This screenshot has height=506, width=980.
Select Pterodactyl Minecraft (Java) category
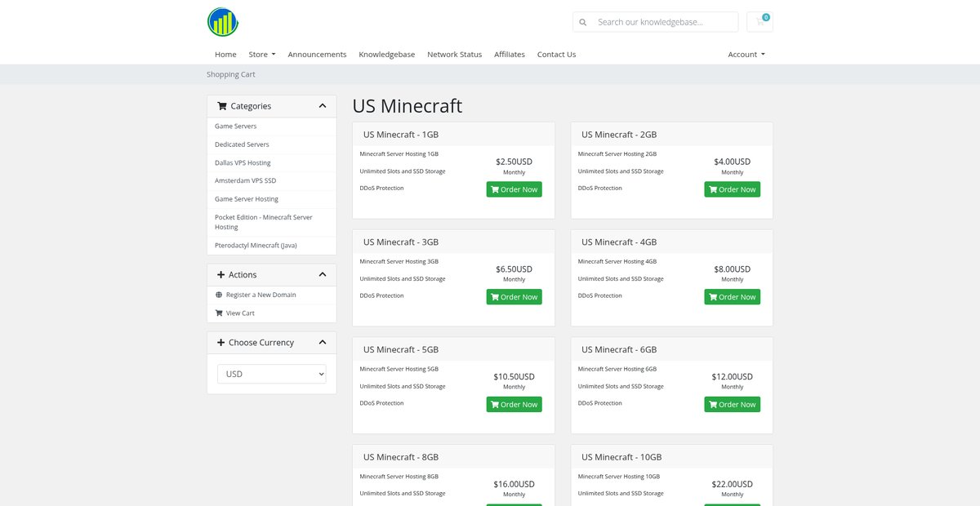point(271,245)
